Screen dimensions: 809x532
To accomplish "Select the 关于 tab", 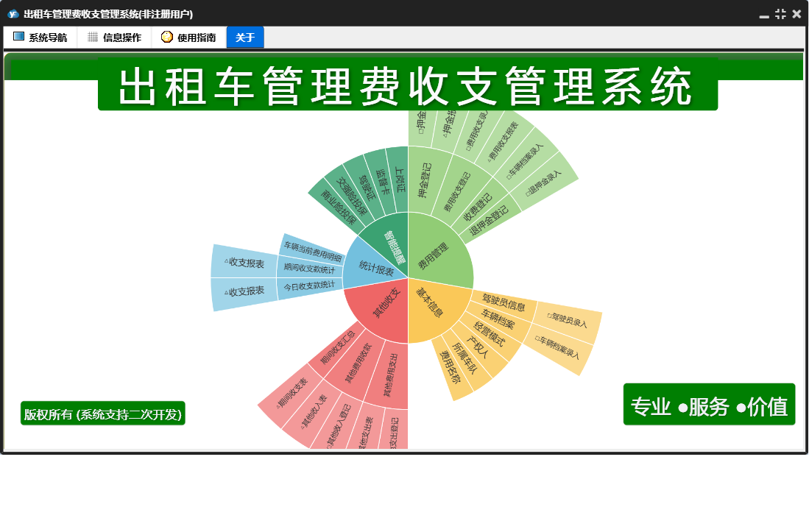I will click(x=245, y=37).
